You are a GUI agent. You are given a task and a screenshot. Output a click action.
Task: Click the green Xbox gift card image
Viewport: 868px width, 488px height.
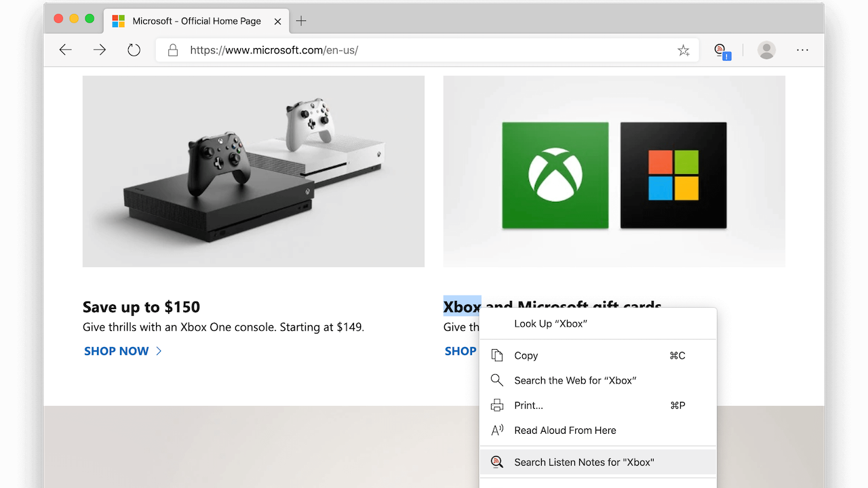[555, 176]
